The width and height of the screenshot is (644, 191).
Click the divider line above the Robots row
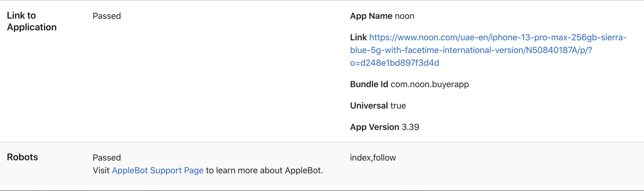click(322, 142)
